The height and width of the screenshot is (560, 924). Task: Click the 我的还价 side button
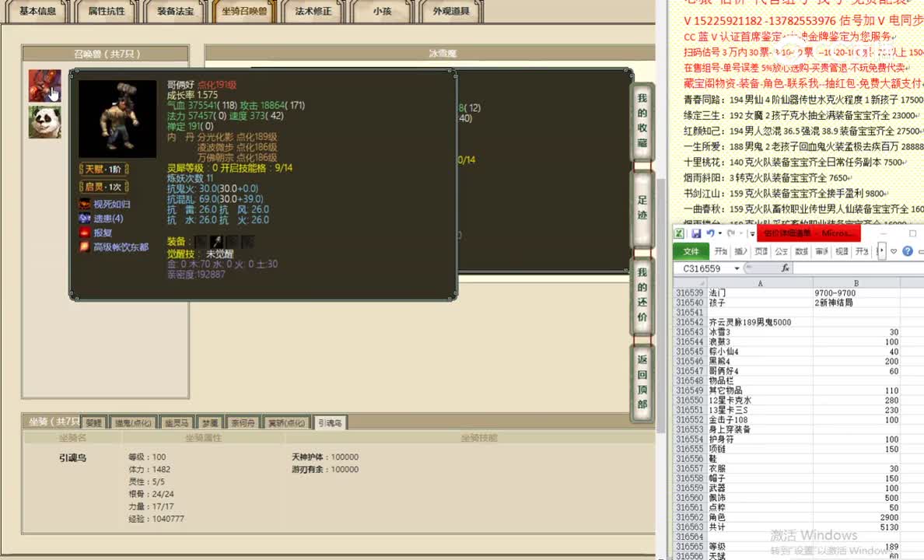pyautogui.click(x=642, y=295)
